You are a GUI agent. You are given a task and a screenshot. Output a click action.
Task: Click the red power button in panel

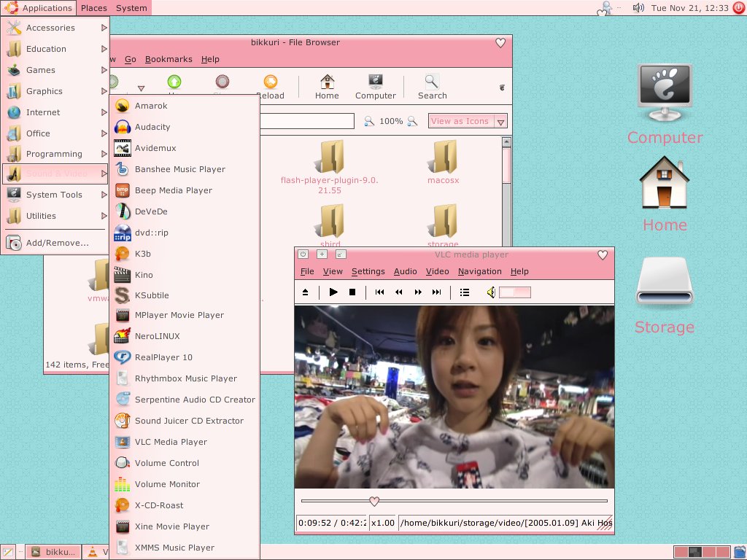[740, 7]
